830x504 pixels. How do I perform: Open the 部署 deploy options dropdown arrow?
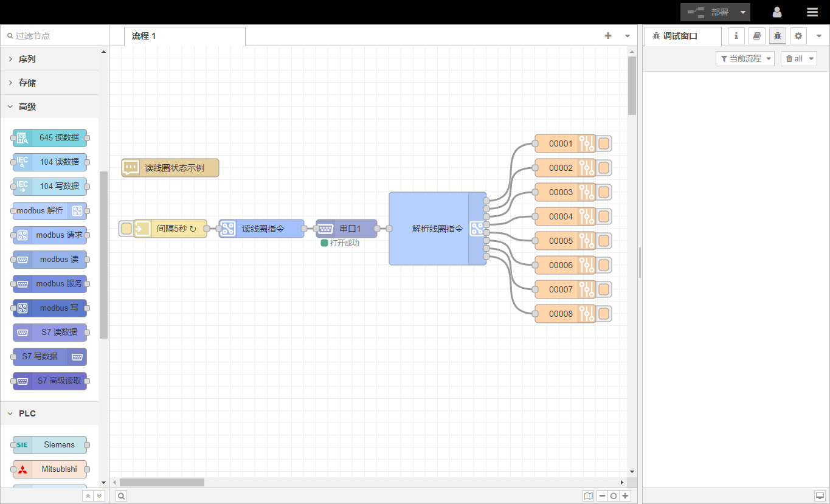pos(743,12)
